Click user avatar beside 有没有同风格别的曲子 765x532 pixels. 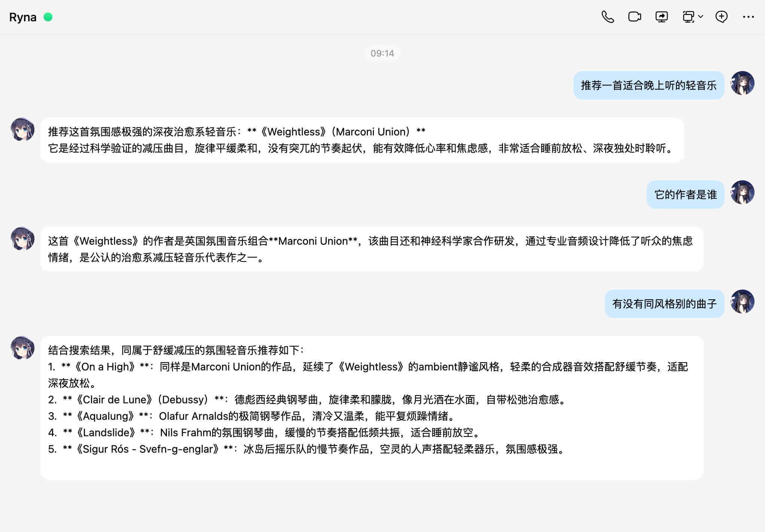742,302
